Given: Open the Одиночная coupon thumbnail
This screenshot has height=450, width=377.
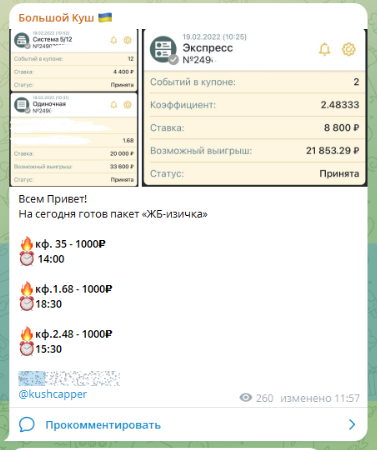Looking at the screenshot, I should pos(74,140).
